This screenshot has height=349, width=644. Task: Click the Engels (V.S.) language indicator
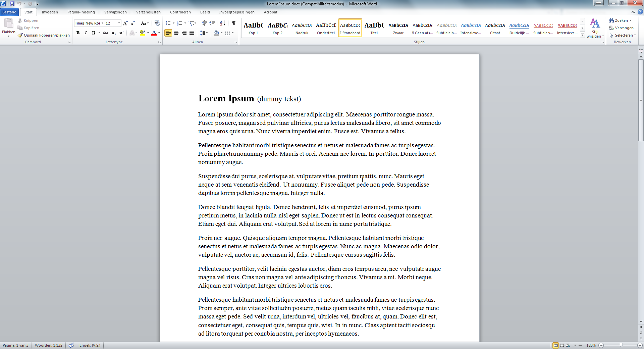click(90, 345)
